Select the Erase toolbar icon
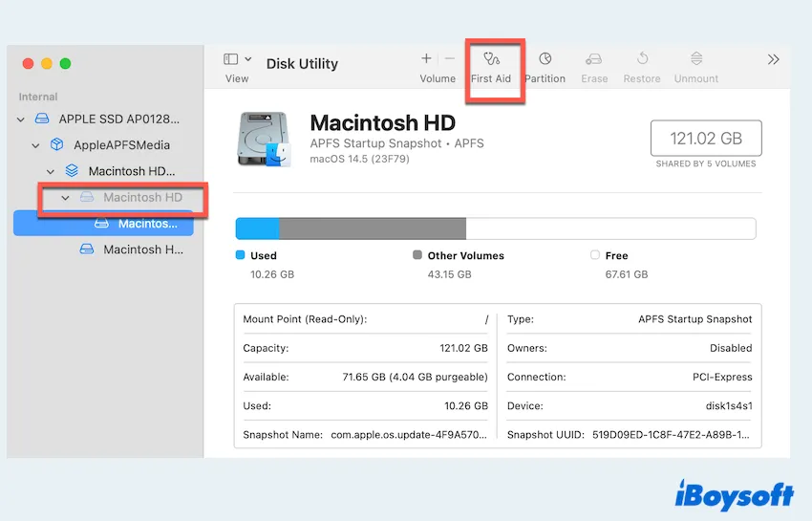This screenshot has height=521, width=812. (x=593, y=59)
